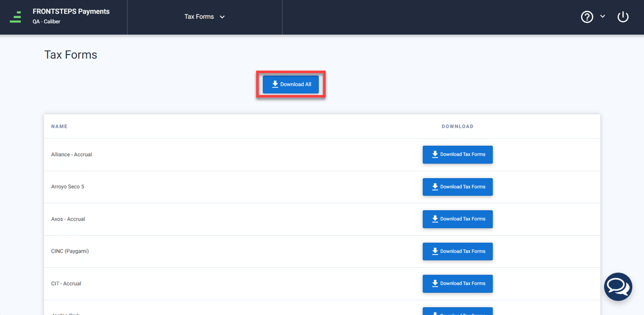Click the CIT - Accrual row name
The height and width of the screenshot is (315, 644).
click(x=66, y=284)
